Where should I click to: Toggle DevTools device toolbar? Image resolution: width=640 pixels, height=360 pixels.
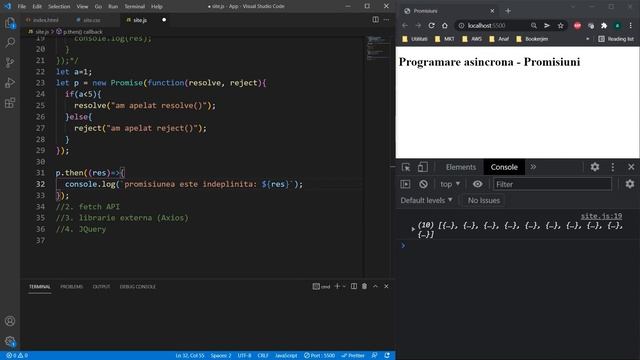coord(422,167)
